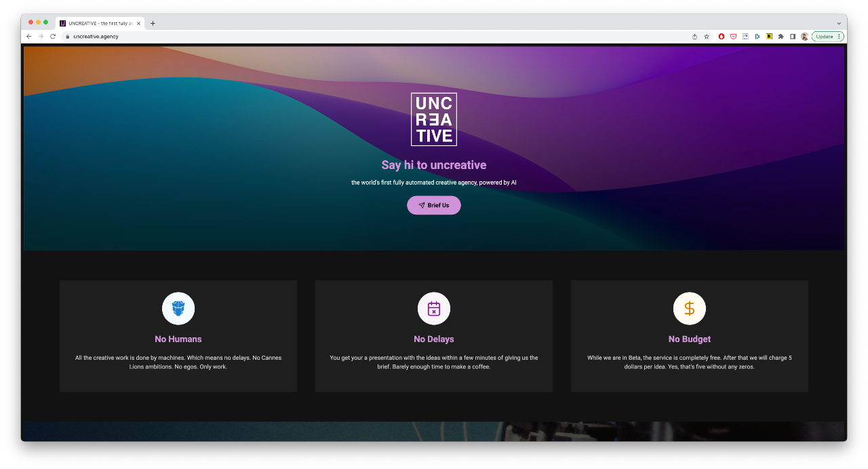Click the Update button in Chrome toolbar
The height and width of the screenshot is (469, 868).
pos(824,37)
